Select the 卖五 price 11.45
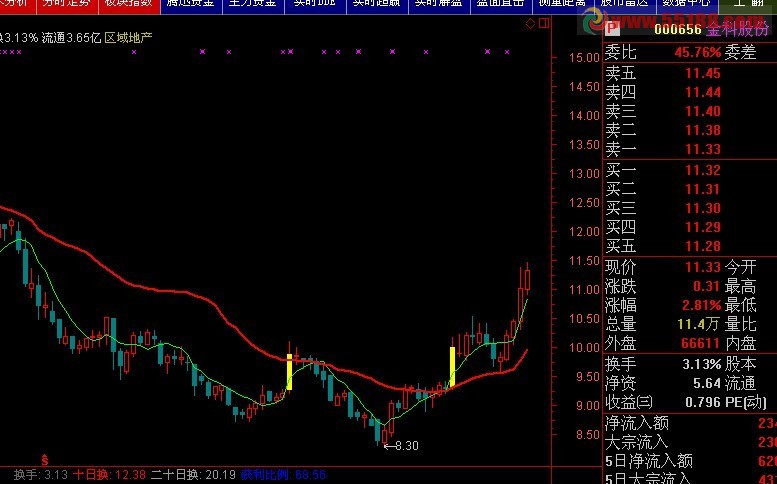The image size is (777, 484). (x=703, y=73)
